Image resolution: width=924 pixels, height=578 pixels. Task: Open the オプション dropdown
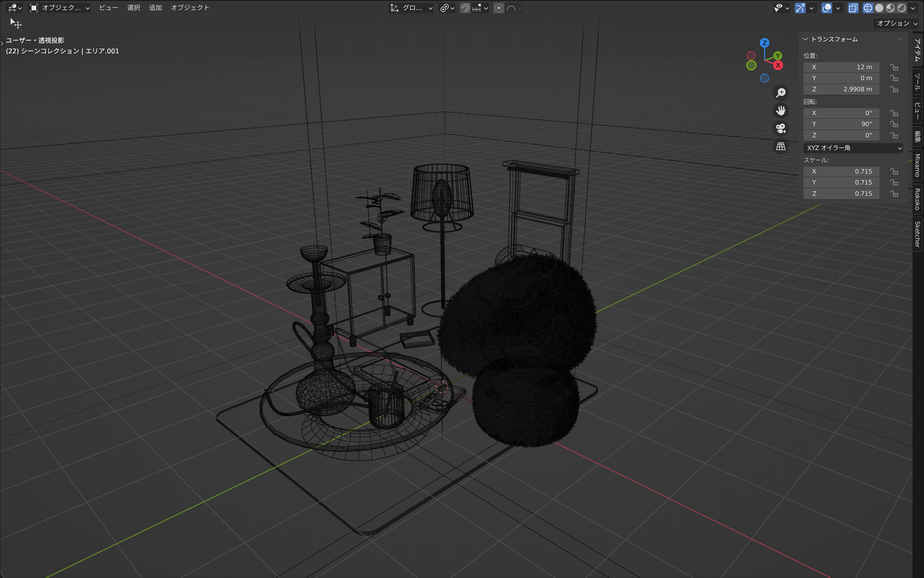pos(896,23)
